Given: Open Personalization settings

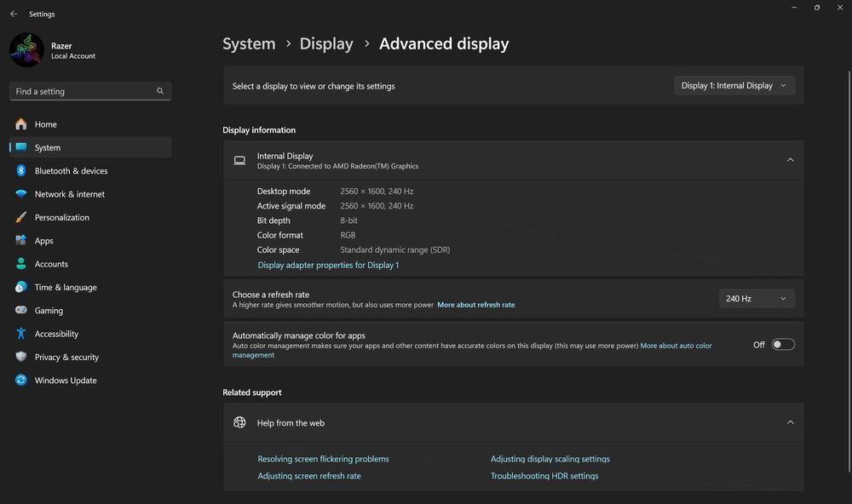Looking at the screenshot, I should click(x=90, y=217).
